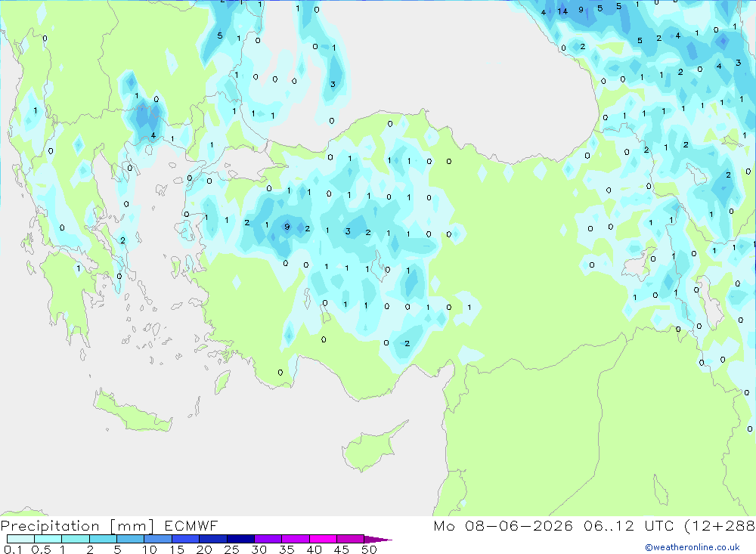
Task: Click the '0.5' legend scale label
Action: (41, 549)
